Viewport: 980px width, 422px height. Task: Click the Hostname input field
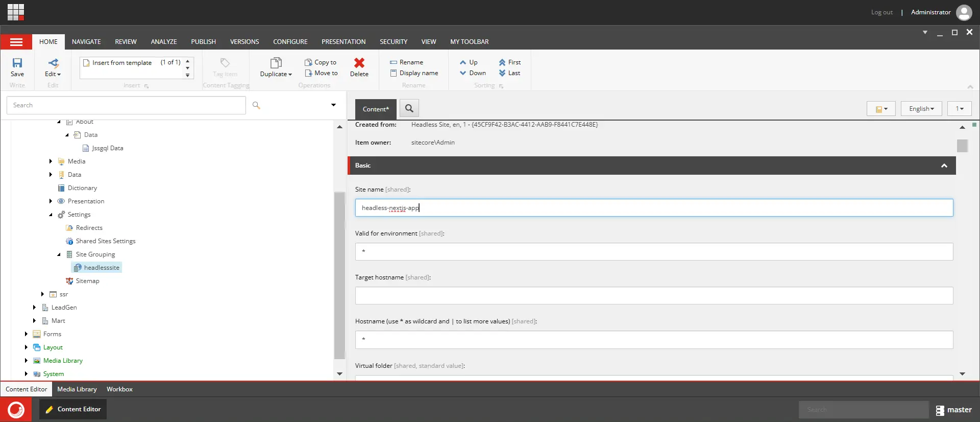(654, 340)
